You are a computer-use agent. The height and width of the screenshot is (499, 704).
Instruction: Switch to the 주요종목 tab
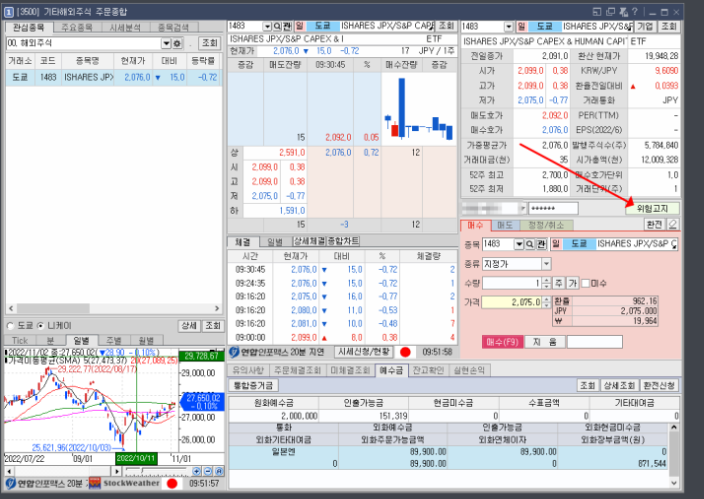[x=76, y=27]
